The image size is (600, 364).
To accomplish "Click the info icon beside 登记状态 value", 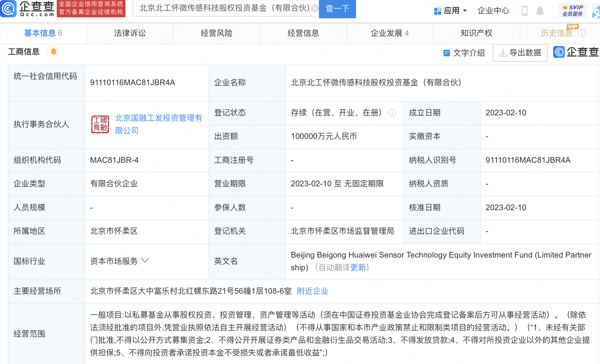I will click(x=392, y=113).
